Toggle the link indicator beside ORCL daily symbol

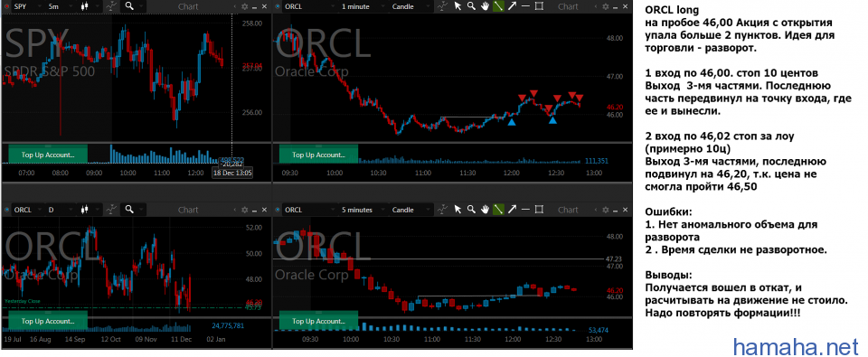tap(6, 210)
